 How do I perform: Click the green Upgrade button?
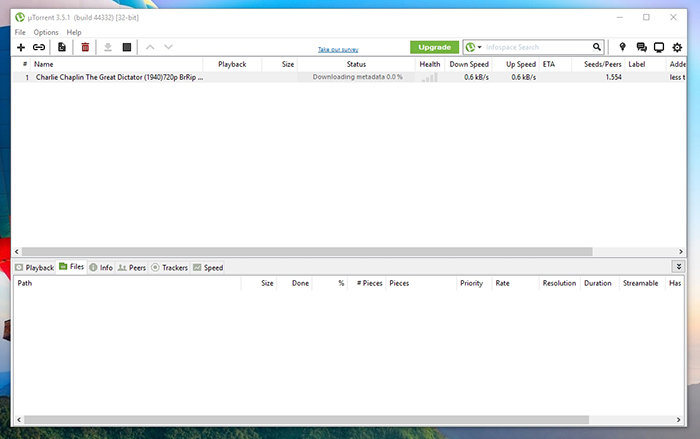[434, 47]
